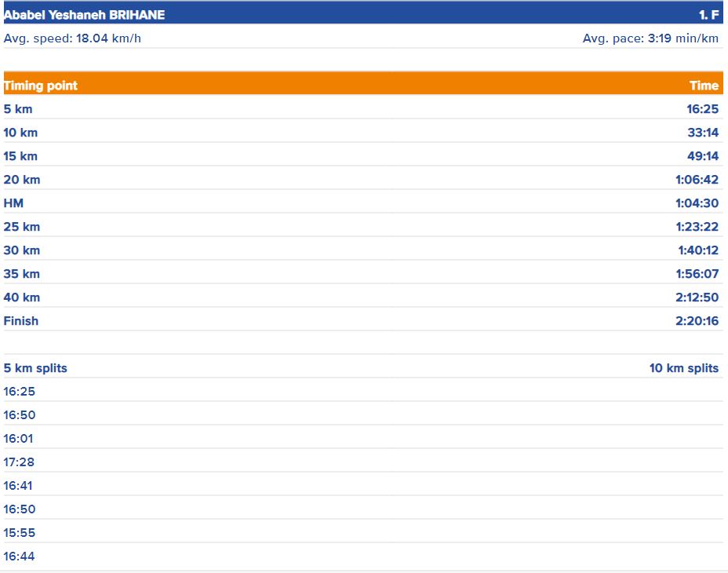Screen dimensions: 728x573
Task: Click the 16:01 split value
Action: coord(19,439)
